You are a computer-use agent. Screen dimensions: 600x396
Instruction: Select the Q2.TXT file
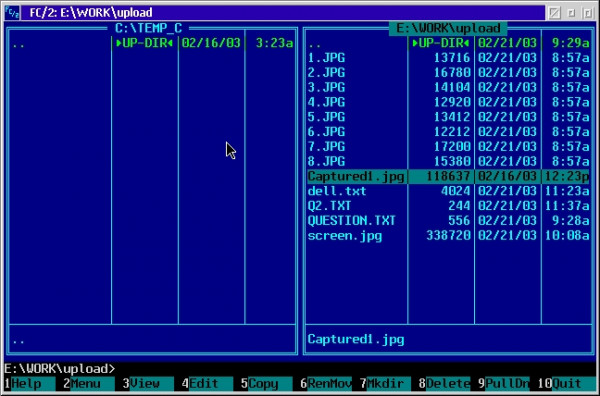pyautogui.click(x=448, y=206)
